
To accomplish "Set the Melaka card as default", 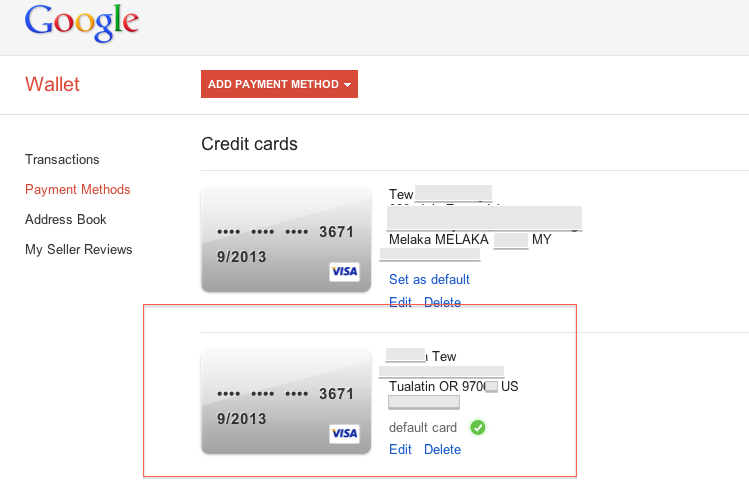I will pyautogui.click(x=429, y=279).
